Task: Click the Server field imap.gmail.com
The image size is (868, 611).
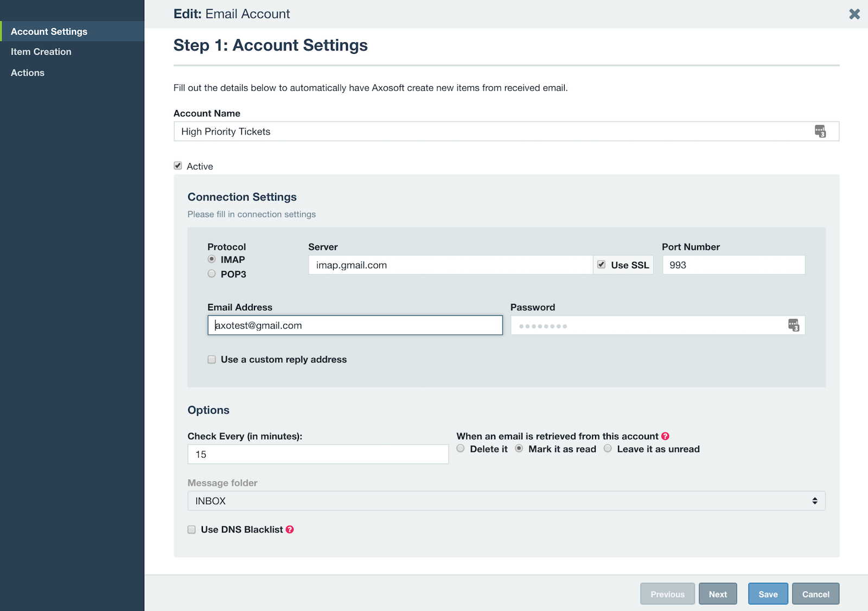Action: (x=450, y=265)
